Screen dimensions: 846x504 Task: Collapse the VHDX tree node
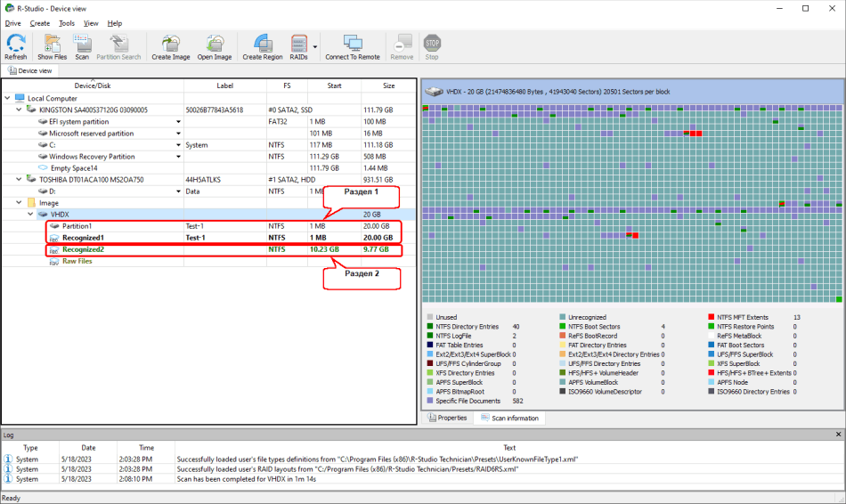[x=31, y=215]
